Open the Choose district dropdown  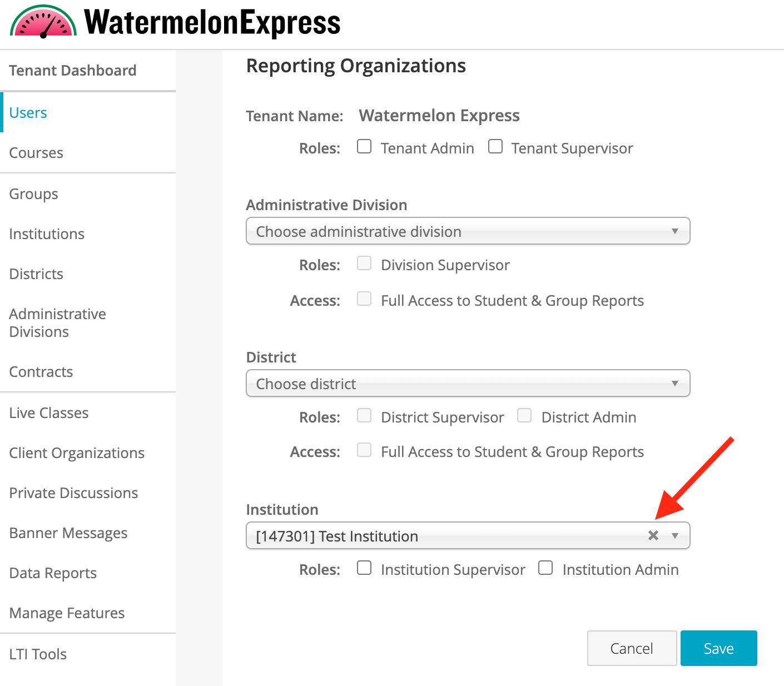click(x=468, y=383)
